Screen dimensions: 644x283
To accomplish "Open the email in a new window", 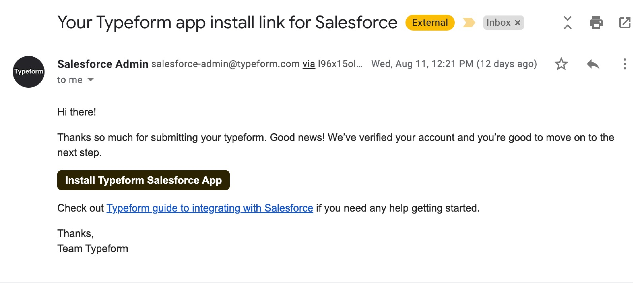I will [x=625, y=23].
